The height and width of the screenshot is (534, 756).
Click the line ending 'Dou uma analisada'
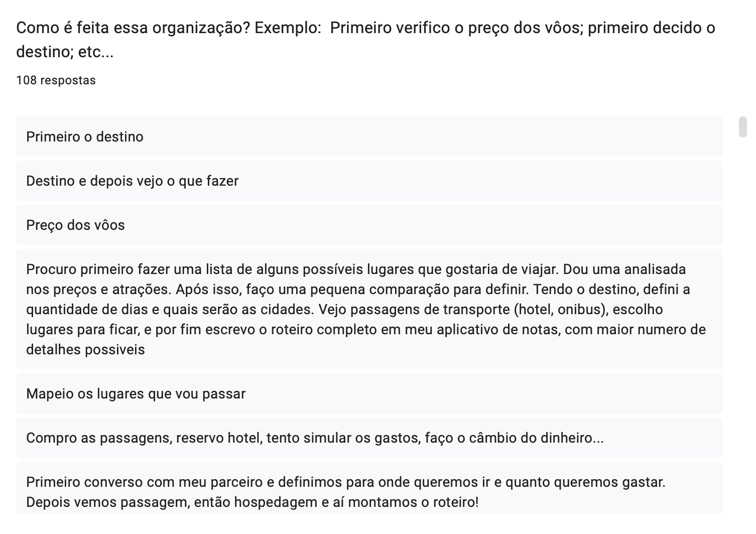point(356,270)
